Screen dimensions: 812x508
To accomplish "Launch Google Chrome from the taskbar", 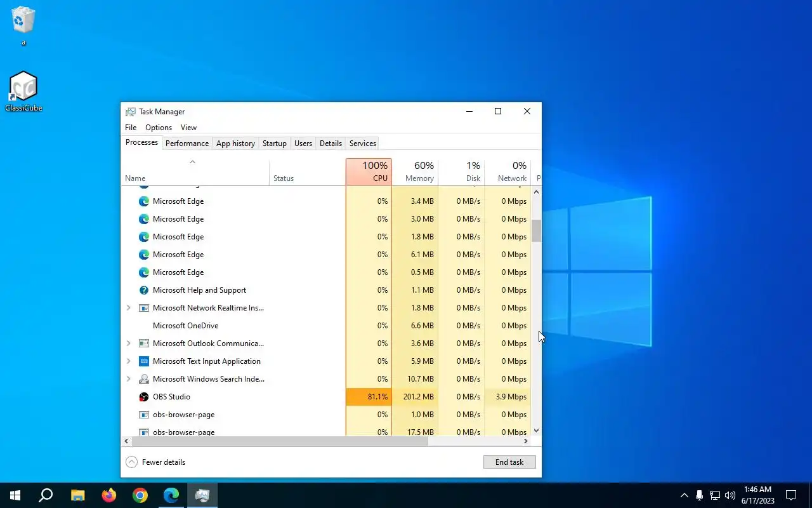I will 140,495.
